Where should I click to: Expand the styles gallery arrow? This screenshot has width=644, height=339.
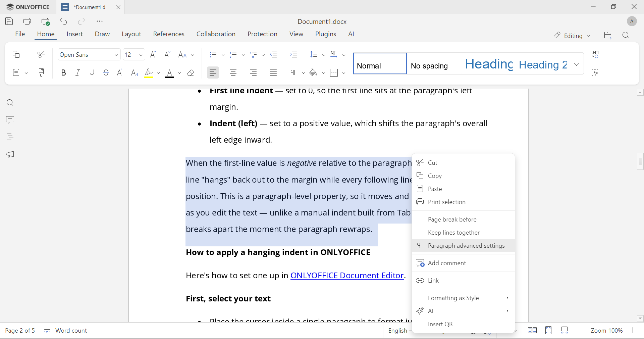pos(577,64)
